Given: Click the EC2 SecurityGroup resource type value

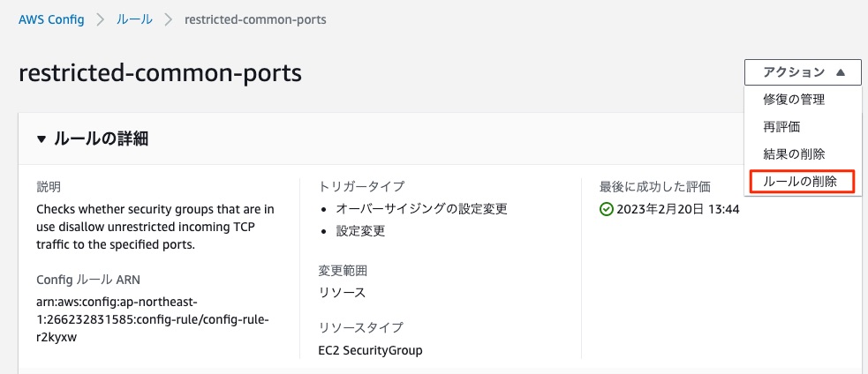Looking at the screenshot, I should [x=370, y=350].
